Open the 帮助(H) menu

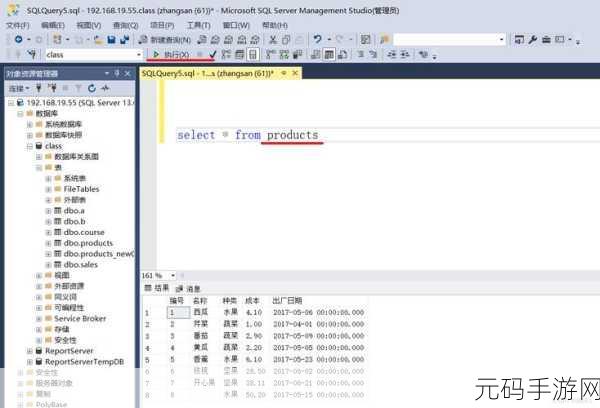point(275,25)
